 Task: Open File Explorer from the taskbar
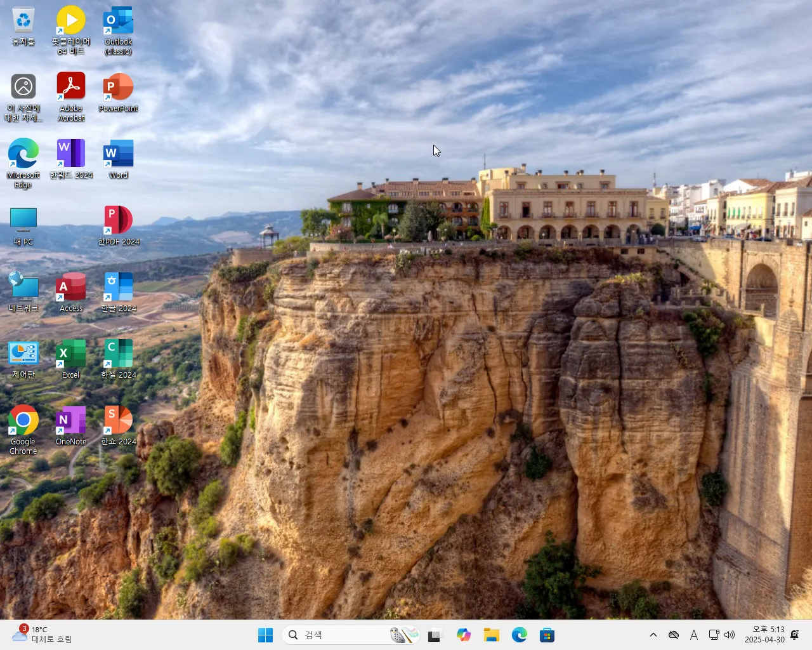(492, 635)
